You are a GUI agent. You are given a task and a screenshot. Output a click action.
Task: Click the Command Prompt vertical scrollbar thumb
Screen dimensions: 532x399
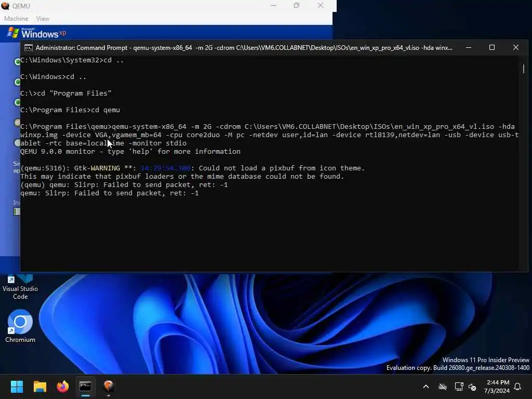tap(524, 69)
